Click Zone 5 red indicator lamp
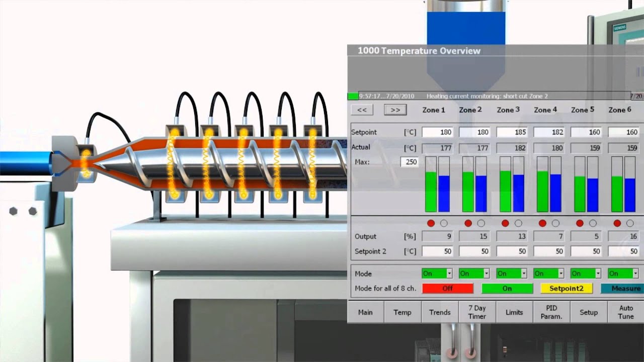This screenshot has height=362, width=644. (580, 223)
